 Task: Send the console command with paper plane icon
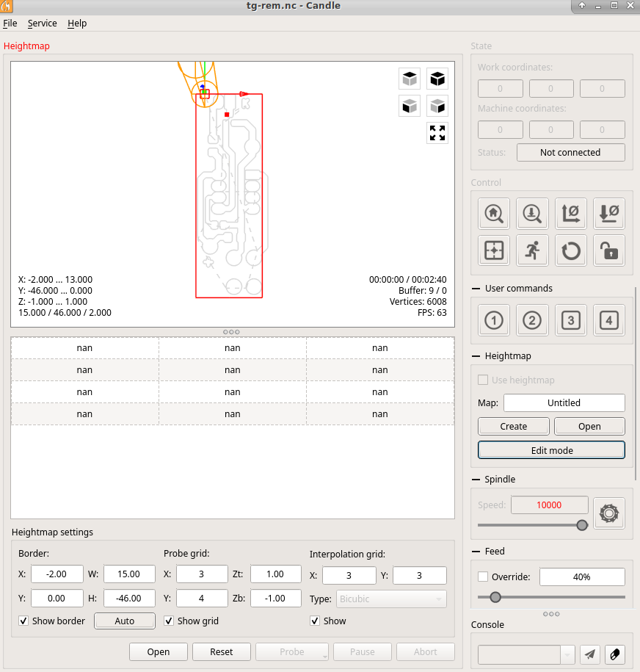590,654
